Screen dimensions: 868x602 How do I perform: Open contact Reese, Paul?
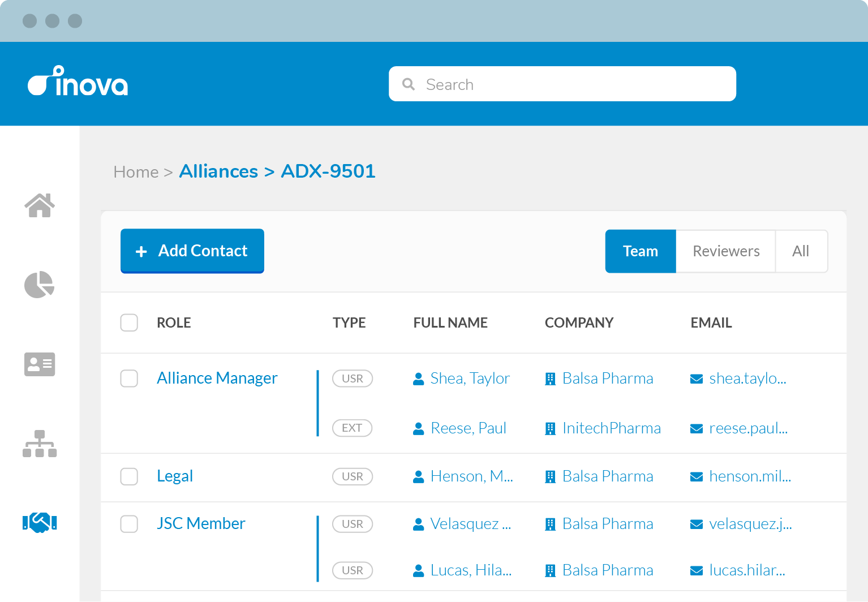[469, 428]
